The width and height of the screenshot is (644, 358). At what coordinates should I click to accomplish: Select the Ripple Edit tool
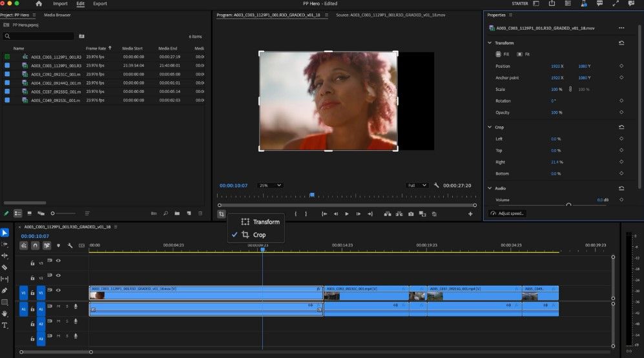pos(5,255)
